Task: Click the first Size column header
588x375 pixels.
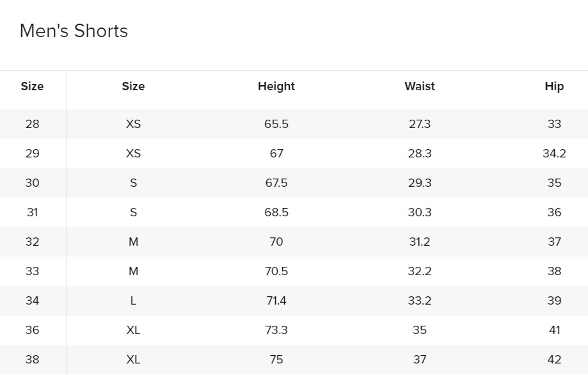Action: click(32, 86)
